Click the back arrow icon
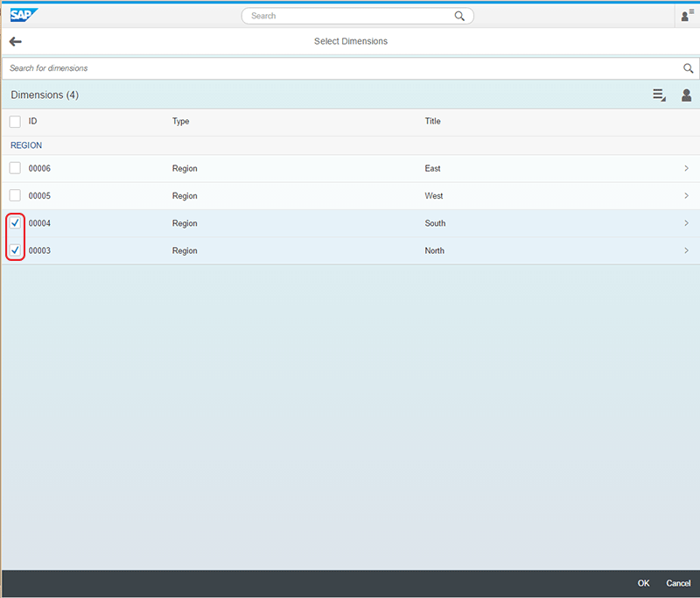The height and width of the screenshot is (598, 700). pyautogui.click(x=15, y=41)
